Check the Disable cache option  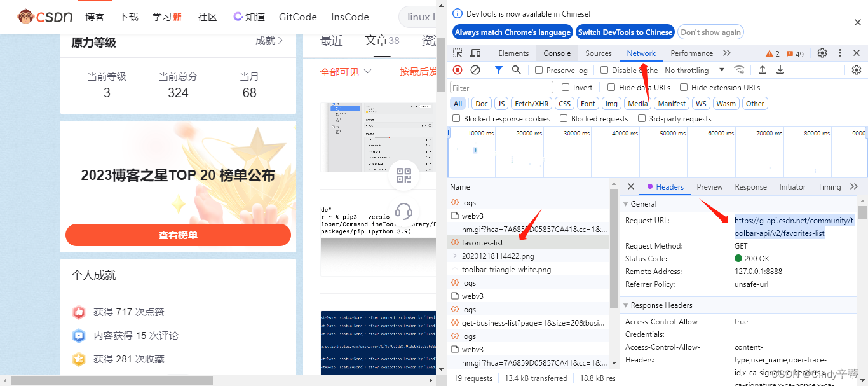click(606, 70)
